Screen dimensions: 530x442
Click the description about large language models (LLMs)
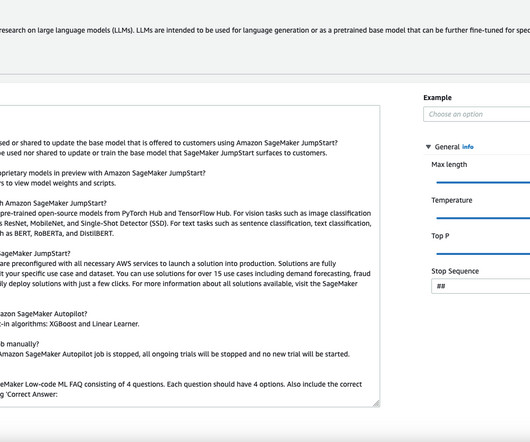[x=265, y=30]
